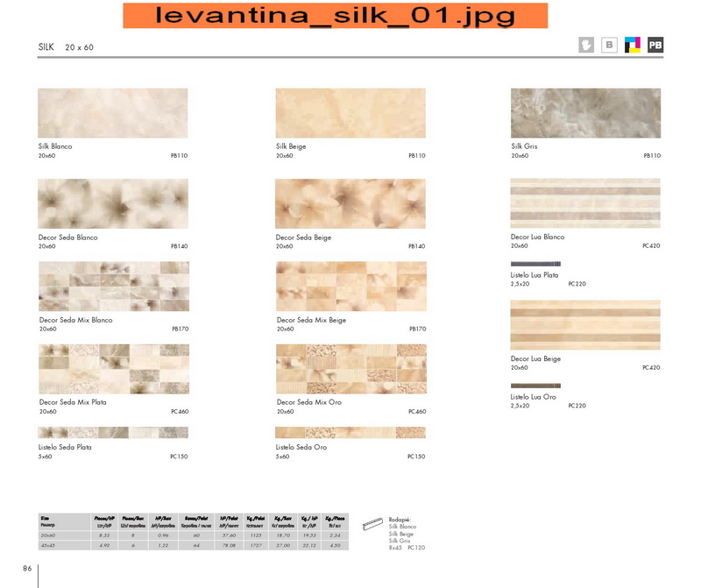
Task: Select the Decor Seda Mix Beige mosaic image
Action: (351, 287)
